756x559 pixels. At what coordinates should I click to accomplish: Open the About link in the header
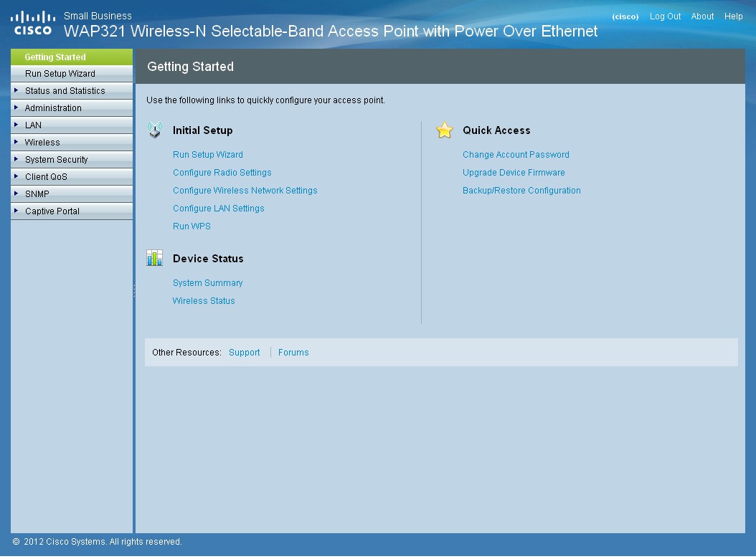pos(702,16)
